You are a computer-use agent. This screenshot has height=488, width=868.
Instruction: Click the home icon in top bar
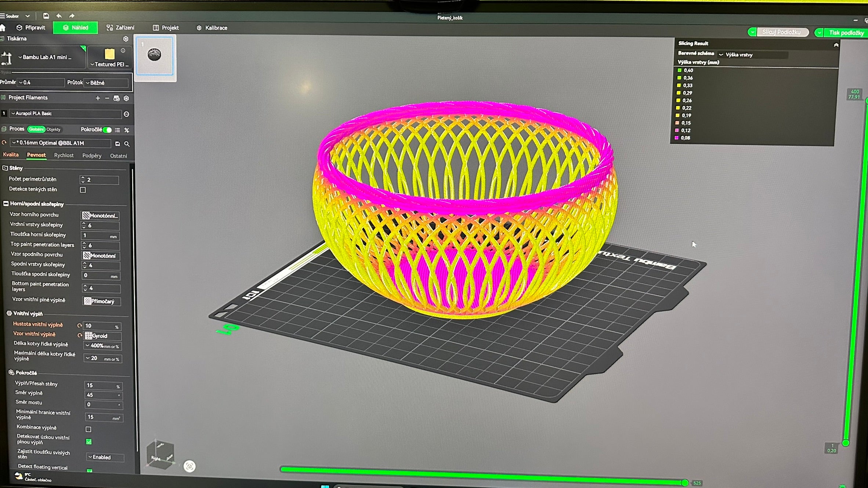point(3,28)
